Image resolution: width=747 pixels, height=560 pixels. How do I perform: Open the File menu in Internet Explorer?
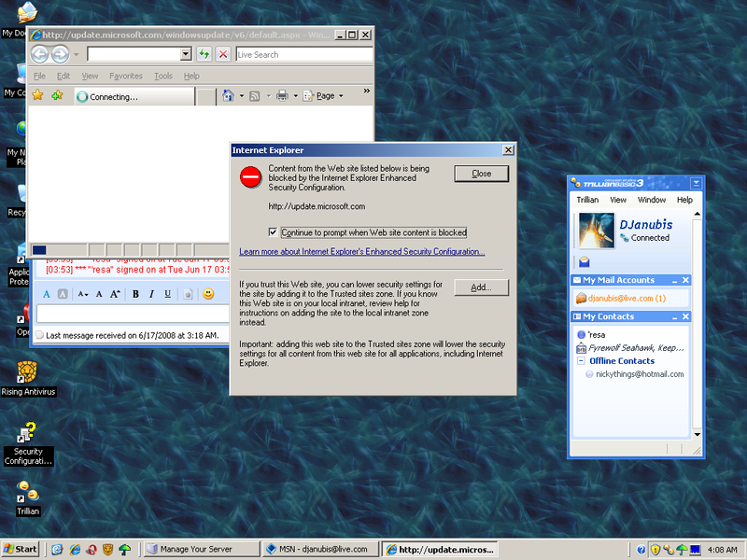click(39, 76)
